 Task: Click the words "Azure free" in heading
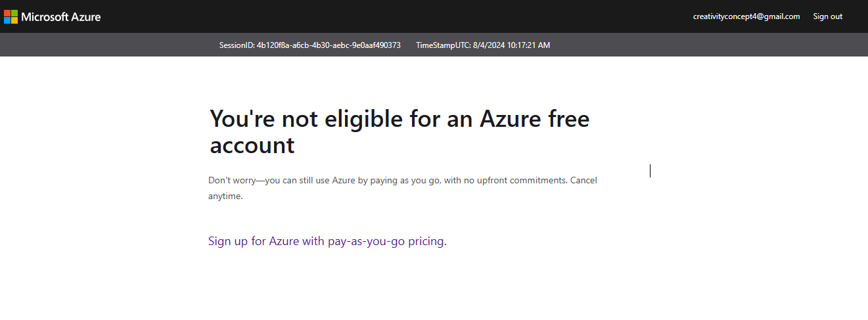[x=534, y=120]
